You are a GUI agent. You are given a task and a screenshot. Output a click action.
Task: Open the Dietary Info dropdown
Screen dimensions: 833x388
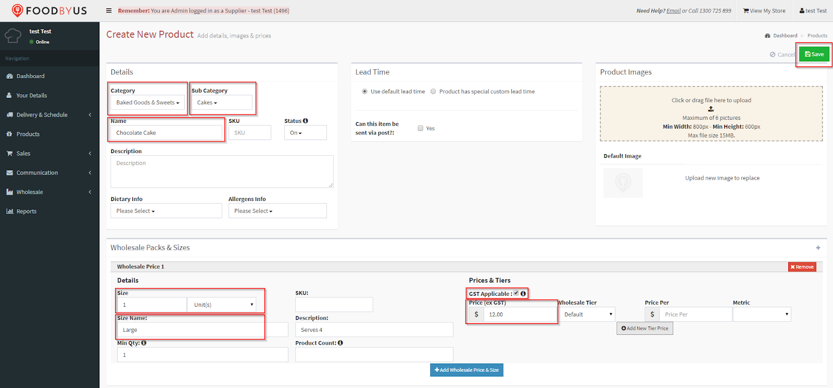coord(166,211)
